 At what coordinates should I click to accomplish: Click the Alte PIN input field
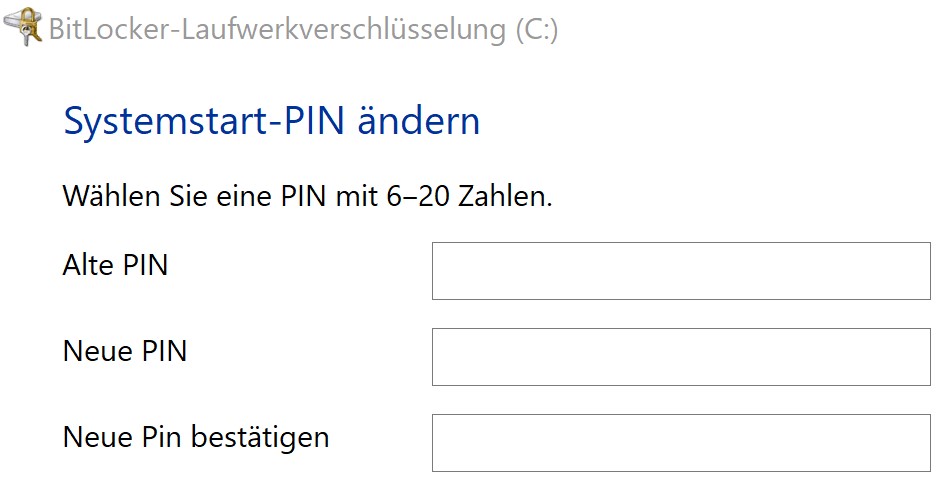click(681, 271)
